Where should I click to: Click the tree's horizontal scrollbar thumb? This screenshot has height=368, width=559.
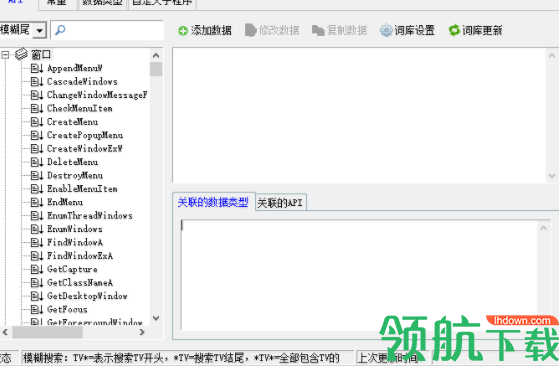click(47, 332)
